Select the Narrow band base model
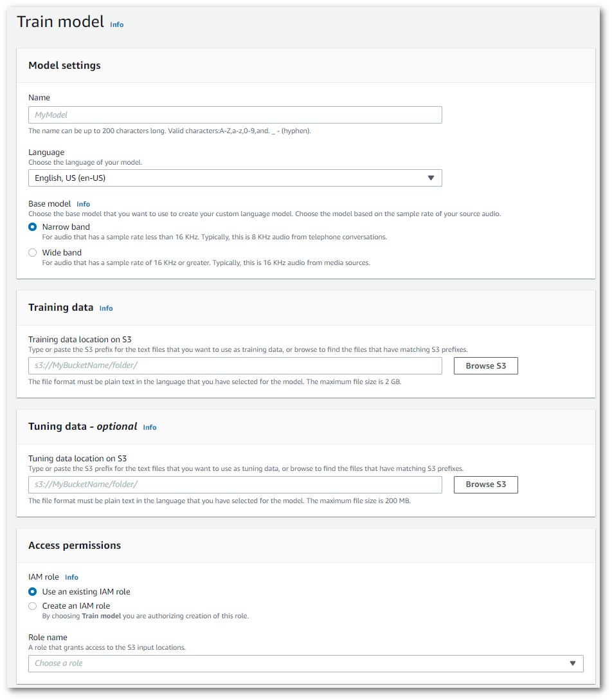Viewport: 612px width, 700px height. 32,226
